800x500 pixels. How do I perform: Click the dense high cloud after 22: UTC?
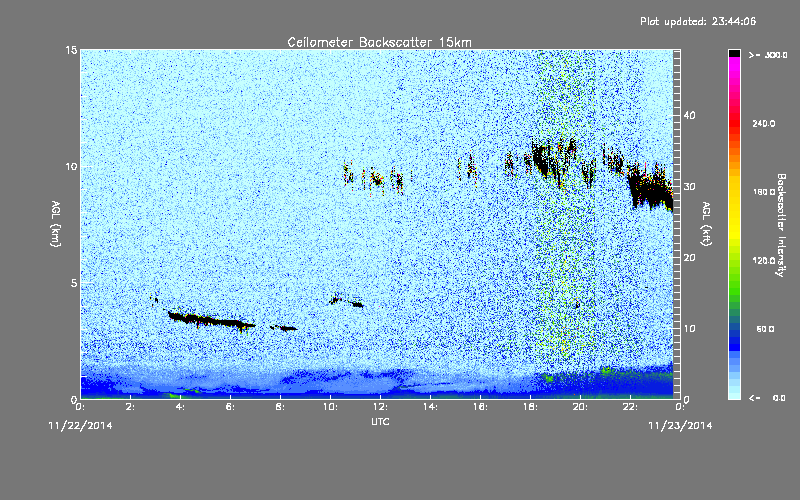(x=651, y=188)
